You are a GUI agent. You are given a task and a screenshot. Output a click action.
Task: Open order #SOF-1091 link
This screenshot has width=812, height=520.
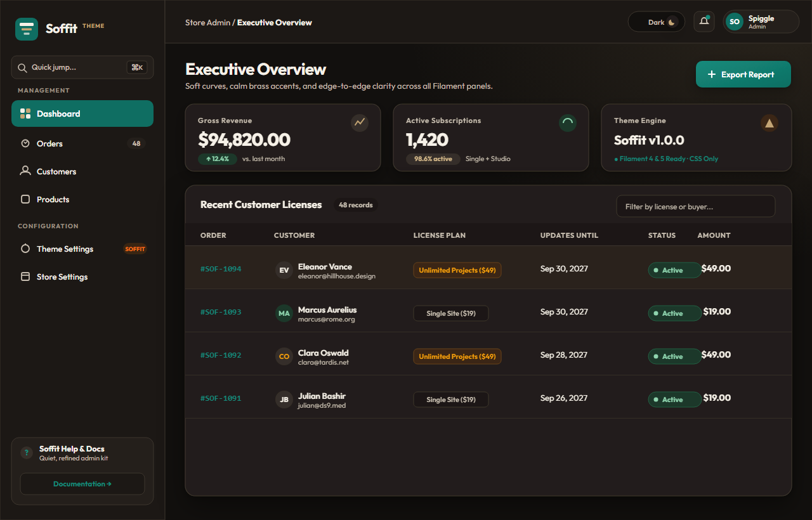tap(221, 398)
